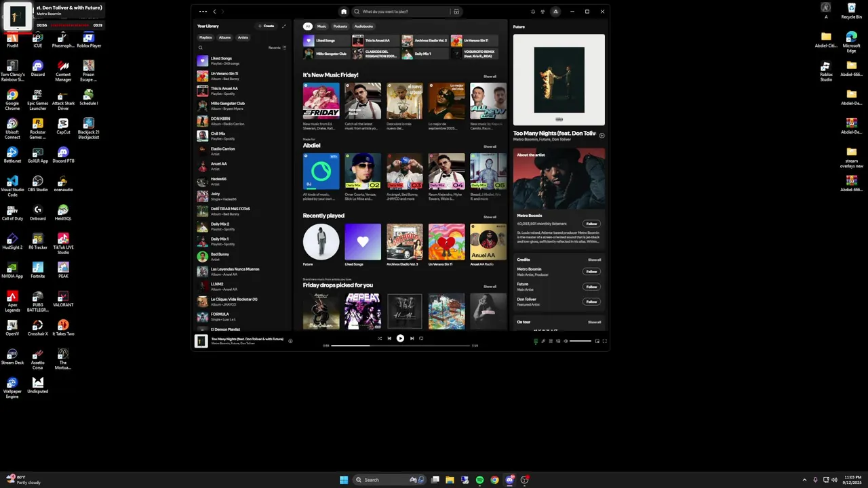
Task: Open the mini player icon
Action: click(x=597, y=341)
